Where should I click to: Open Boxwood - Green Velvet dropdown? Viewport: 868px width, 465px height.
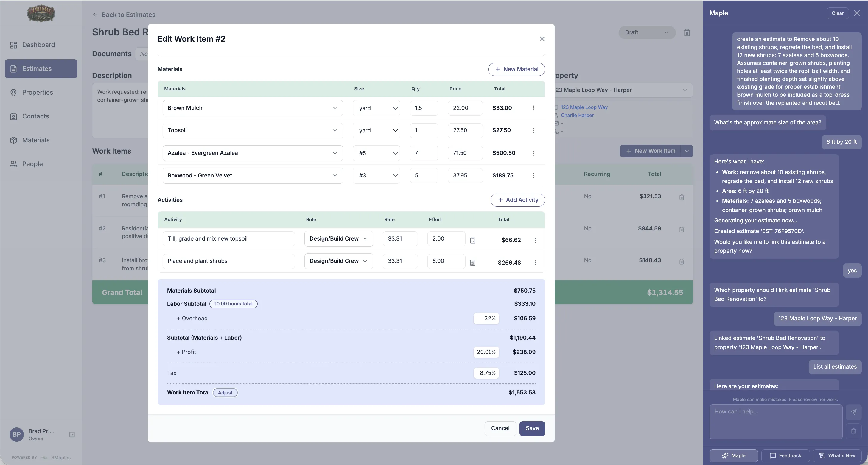[252, 175]
